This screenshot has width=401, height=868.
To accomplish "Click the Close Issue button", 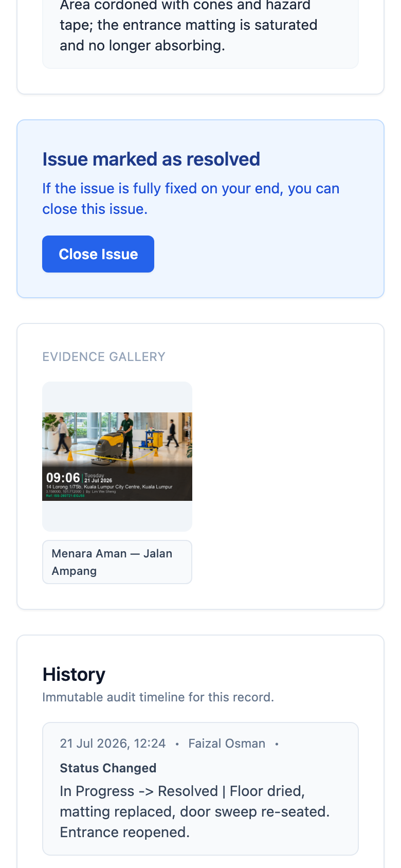I will tap(98, 254).
